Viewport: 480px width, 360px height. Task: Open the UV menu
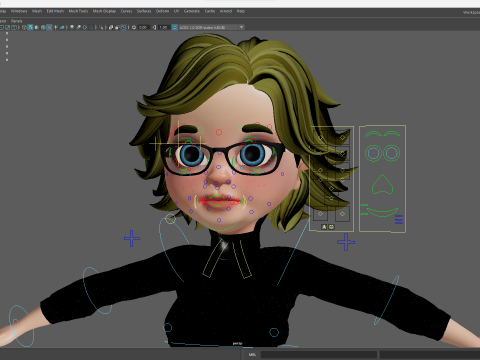176,11
